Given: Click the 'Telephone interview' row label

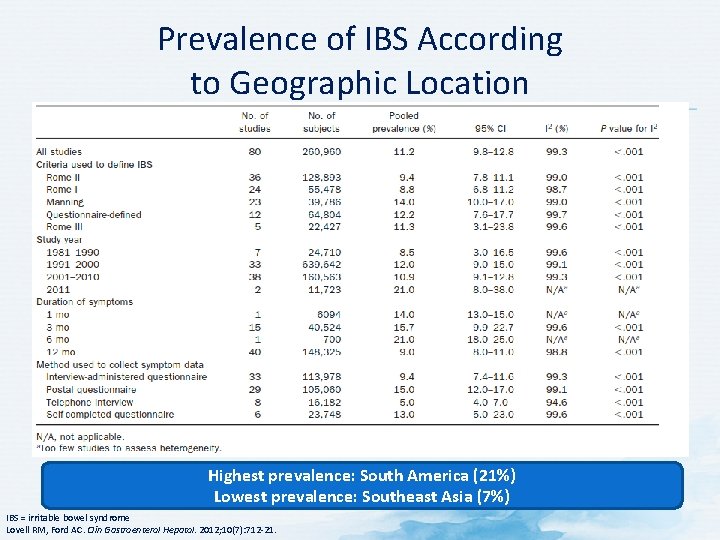Looking at the screenshot, I should tap(90, 403).
